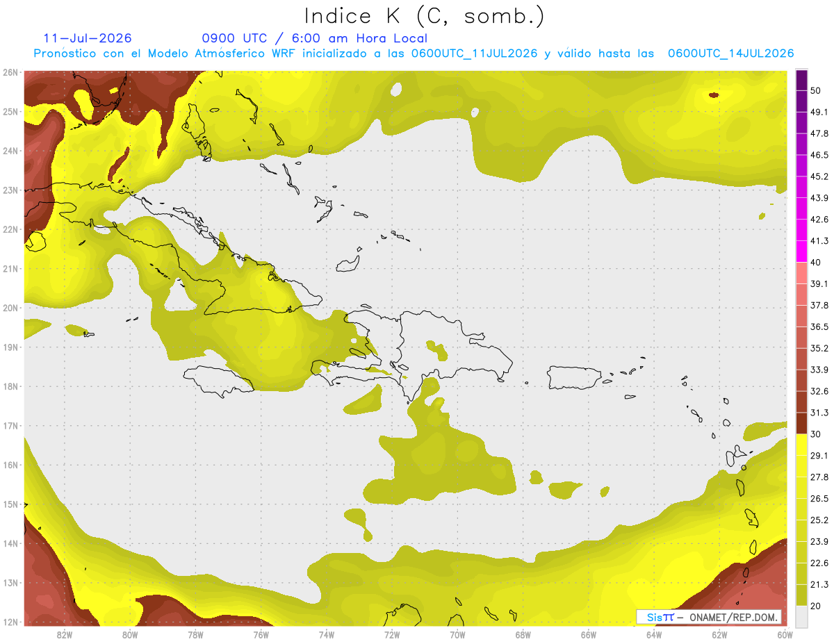The width and height of the screenshot is (834, 644).
Task: Click the dark purple legend swatch above 50
Action: (801, 80)
